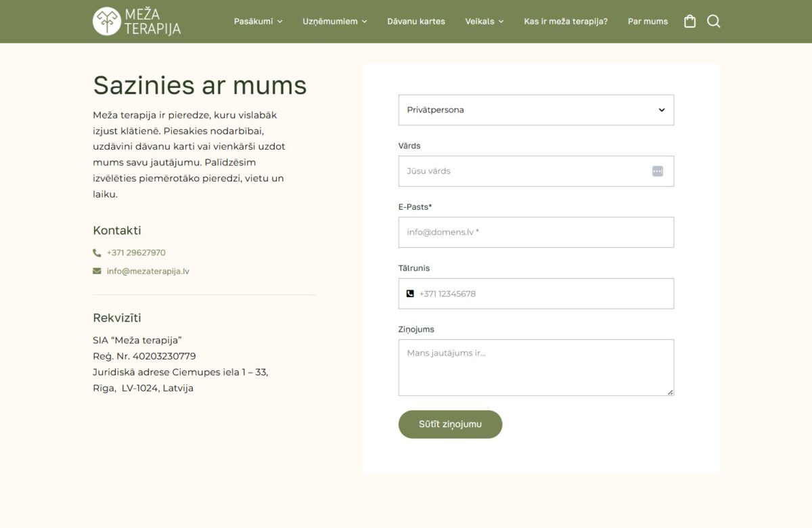The width and height of the screenshot is (812, 528).
Task: Open the shopping bag cart icon
Action: (690, 22)
